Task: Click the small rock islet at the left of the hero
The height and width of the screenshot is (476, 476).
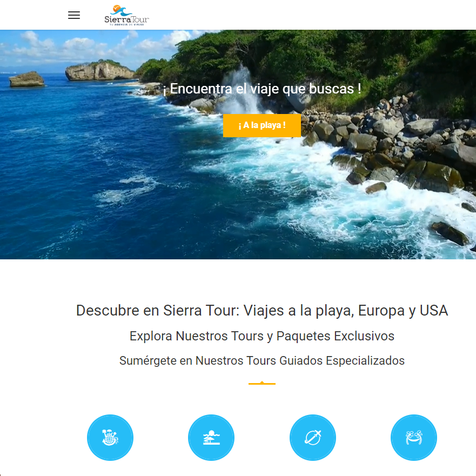Action: pyautogui.click(x=26, y=79)
